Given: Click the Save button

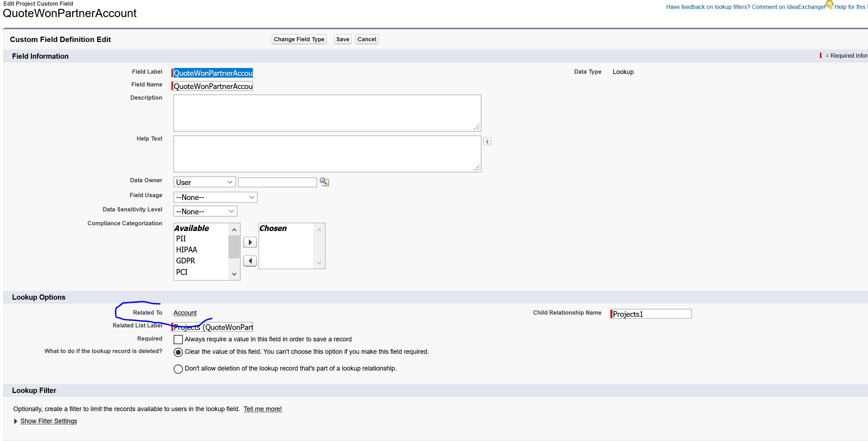Looking at the screenshot, I should pyautogui.click(x=342, y=39).
